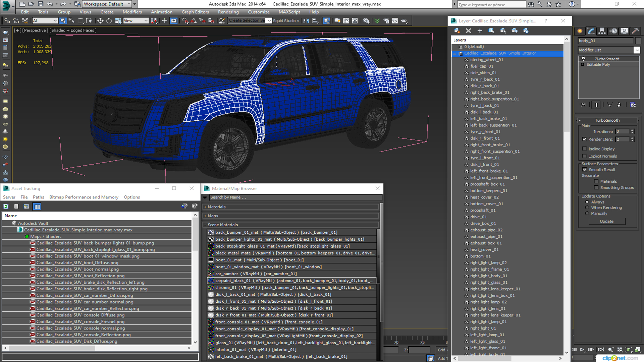Open the Graph Editors menu
The image size is (644, 362).
[x=195, y=12]
